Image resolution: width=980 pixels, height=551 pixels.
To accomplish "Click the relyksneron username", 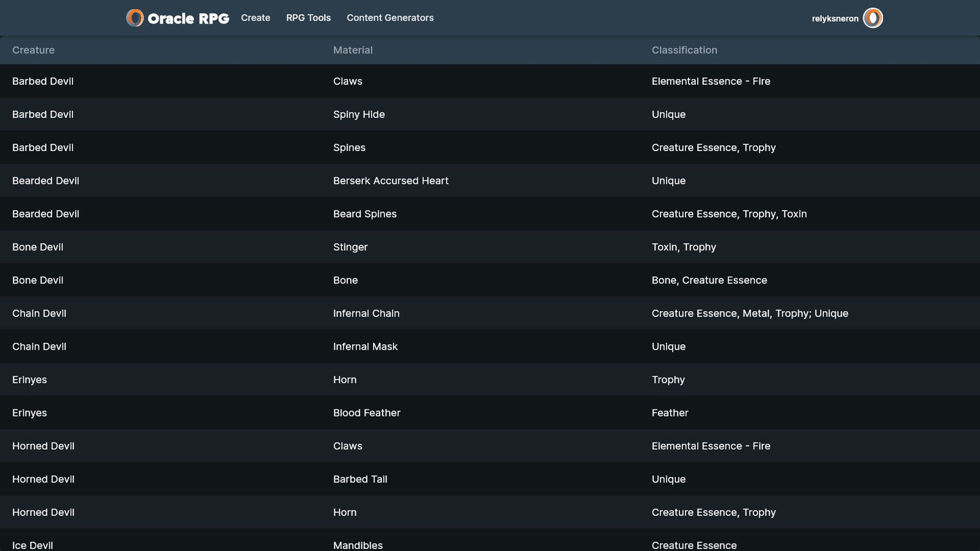I will tap(835, 19).
